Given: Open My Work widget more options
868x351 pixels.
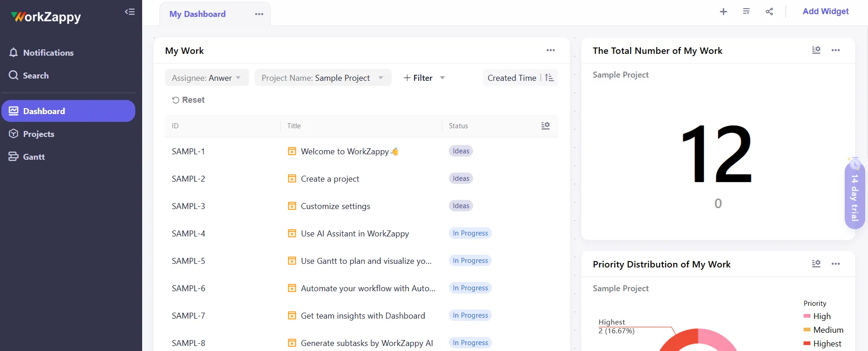Looking at the screenshot, I should pos(550,50).
